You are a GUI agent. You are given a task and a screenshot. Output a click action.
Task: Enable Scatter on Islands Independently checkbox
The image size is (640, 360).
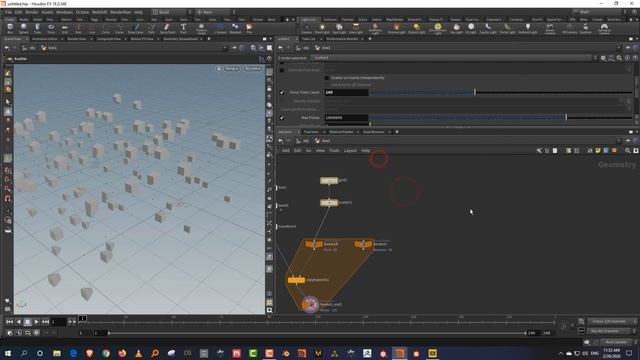pyautogui.click(x=327, y=78)
